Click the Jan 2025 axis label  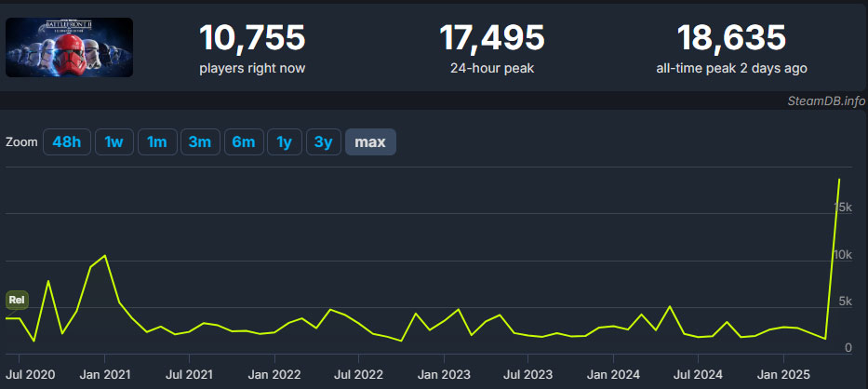tap(783, 375)
